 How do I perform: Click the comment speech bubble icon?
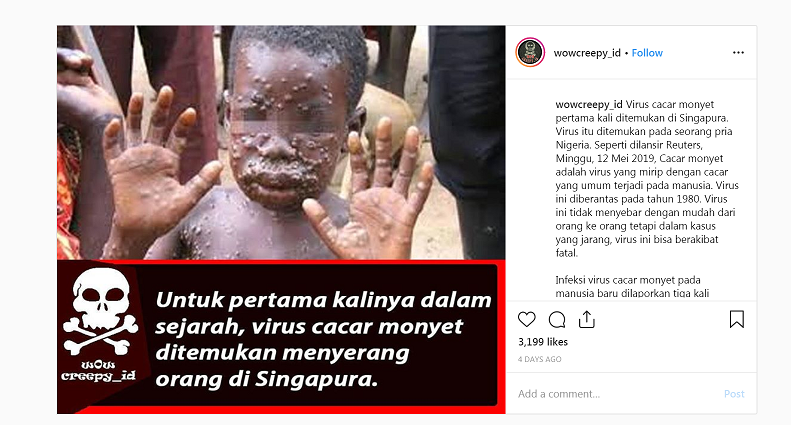[557, 320]
